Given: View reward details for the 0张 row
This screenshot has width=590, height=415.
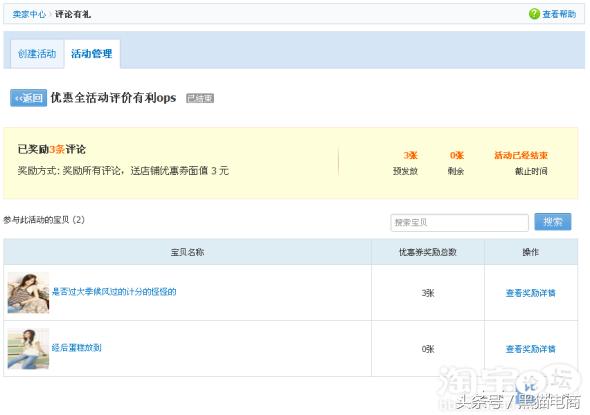Looking at the screenshot, I should (530, 349).
